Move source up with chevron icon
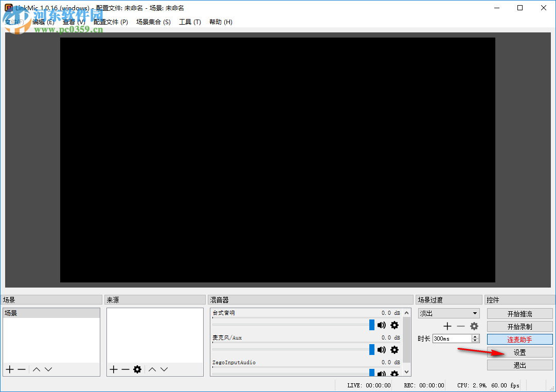The image size is (556, 392). point(152,369)
